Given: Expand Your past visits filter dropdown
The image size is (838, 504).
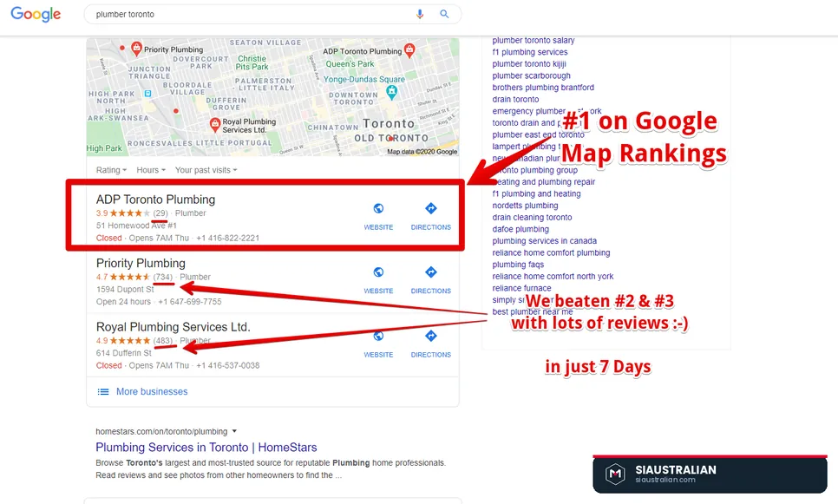Looking at the screenshot, I should click(x=206, y=170).
